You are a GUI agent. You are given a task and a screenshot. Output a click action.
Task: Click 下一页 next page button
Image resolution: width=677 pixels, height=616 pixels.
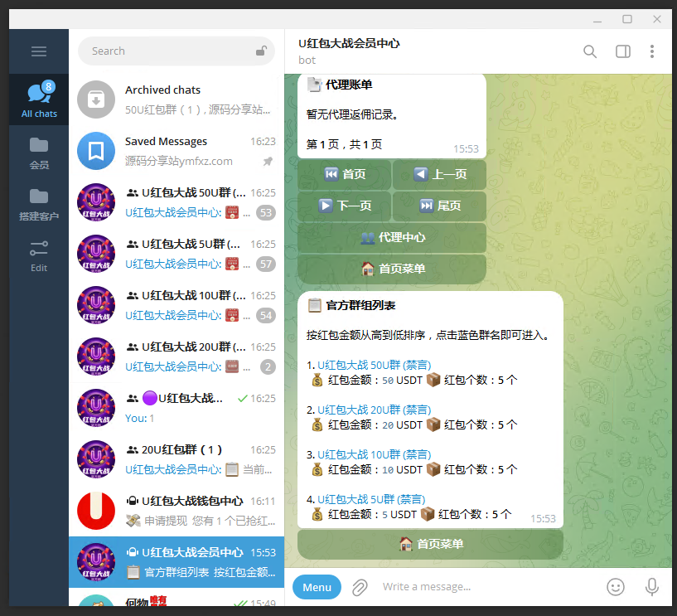tap(344, 206)
